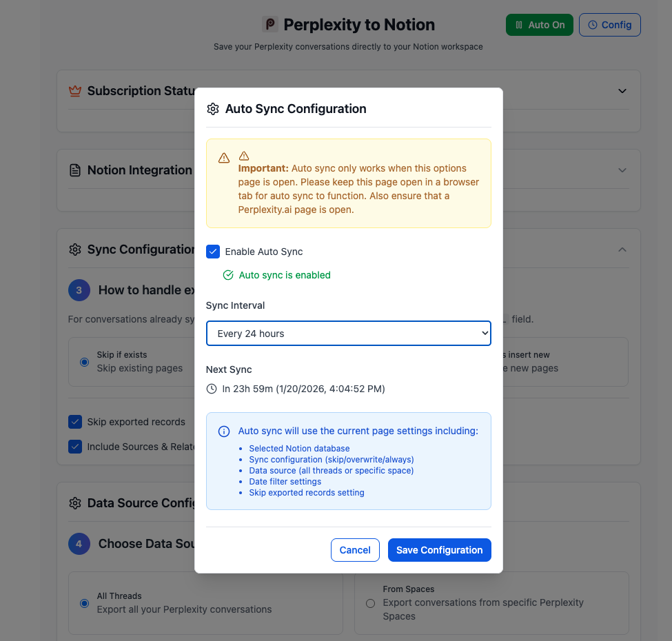The image size is (672, 641).
Task: Open the Sync Interval dropdown
Action: tap(348, 333)
